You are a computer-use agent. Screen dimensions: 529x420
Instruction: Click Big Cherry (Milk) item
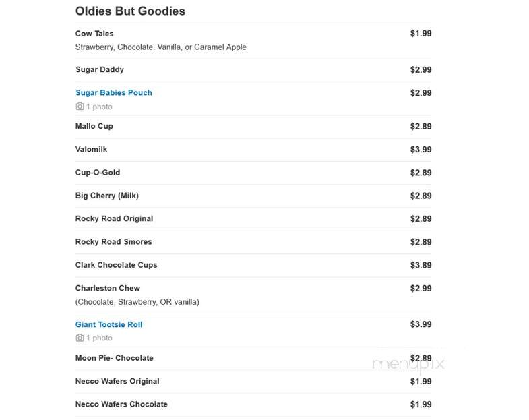[x=107, y=196]
